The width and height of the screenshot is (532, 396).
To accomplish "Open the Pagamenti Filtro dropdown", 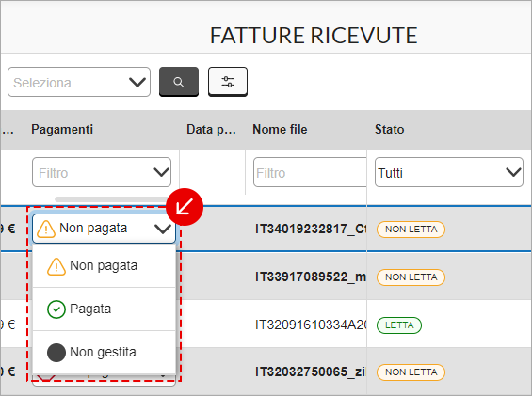I will (102, 172).
